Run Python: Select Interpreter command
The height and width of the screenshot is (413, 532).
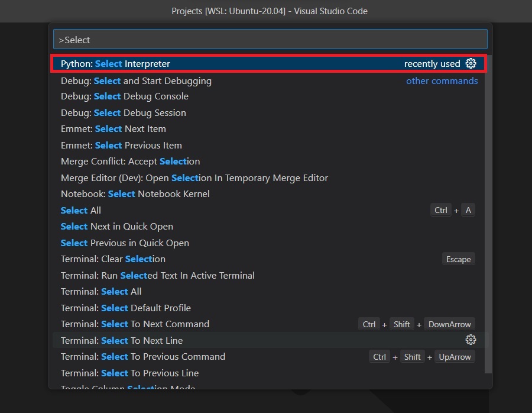269,63
